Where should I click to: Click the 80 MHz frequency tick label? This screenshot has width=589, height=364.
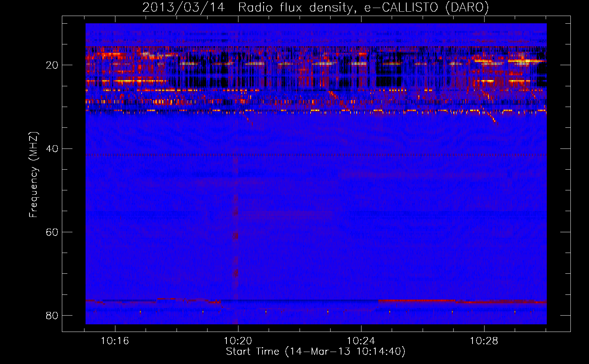click(52, 315)
